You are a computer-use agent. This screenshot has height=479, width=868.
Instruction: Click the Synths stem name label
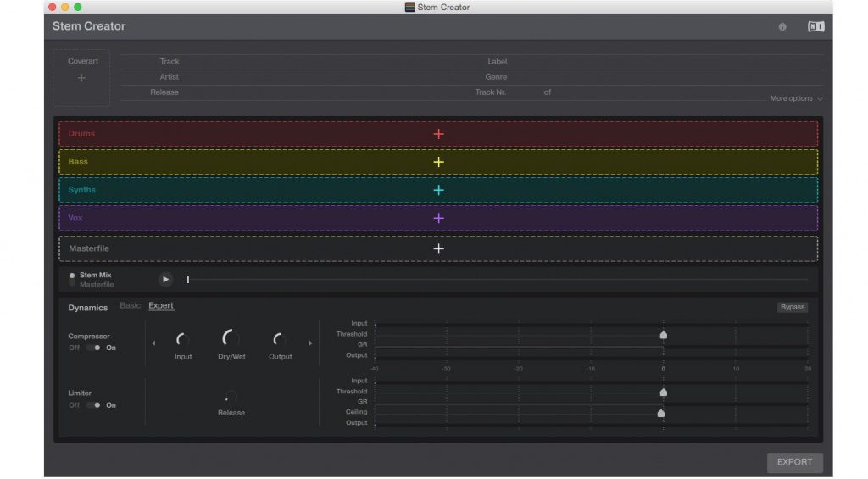click(82, 190)
